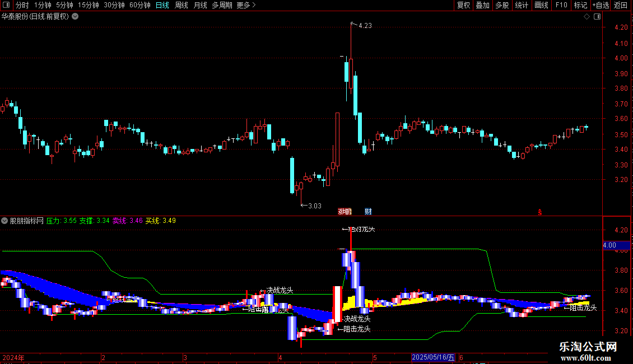Open the 多周期 multi-period view

click(222, 5)
